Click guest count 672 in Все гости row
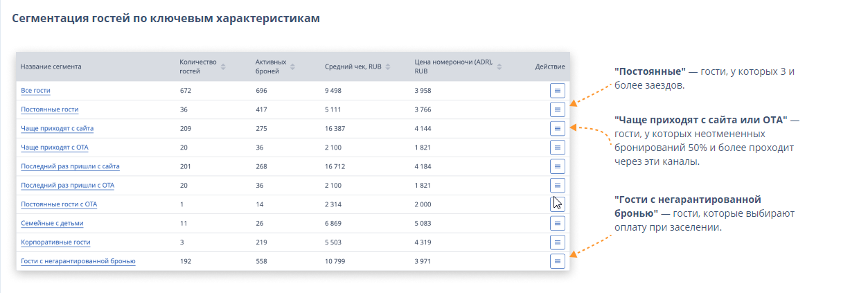The width and height of the screenshot is (868, 293). pyautogui.click(x=185, y=91)
